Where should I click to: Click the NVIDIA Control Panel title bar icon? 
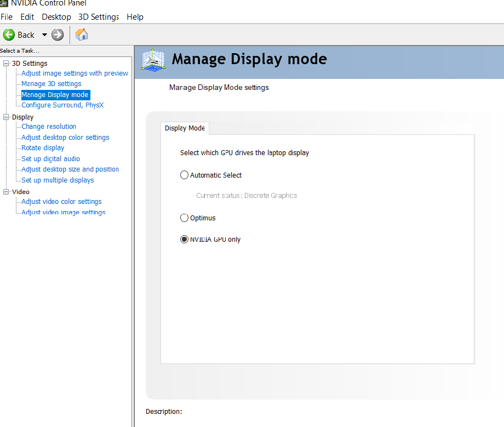click(x=4, y=3)
